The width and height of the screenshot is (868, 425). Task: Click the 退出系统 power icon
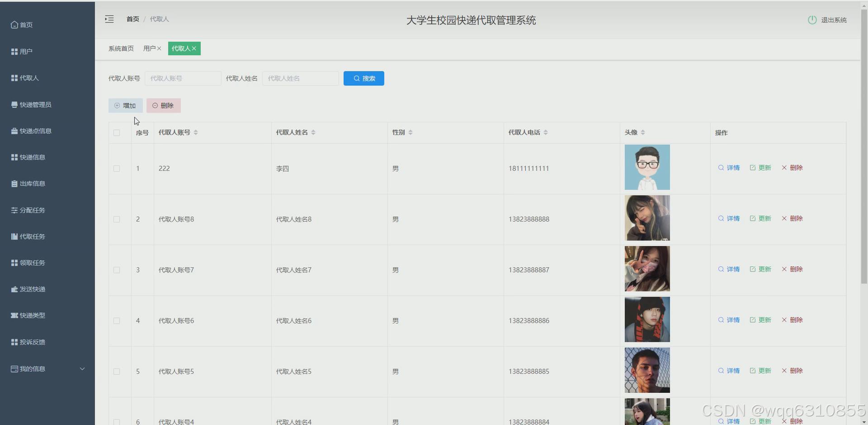point(811,19)
